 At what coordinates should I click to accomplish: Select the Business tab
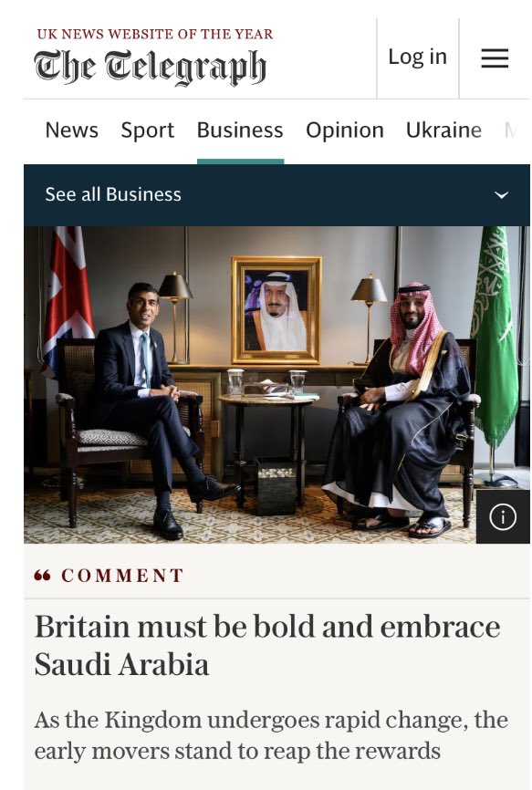coord(240,130)
